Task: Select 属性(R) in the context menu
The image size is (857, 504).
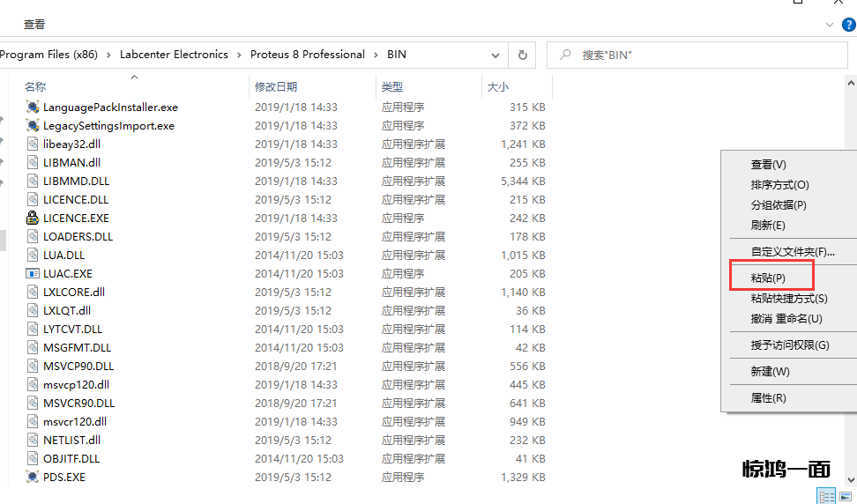Action: (x=769, y=397)
